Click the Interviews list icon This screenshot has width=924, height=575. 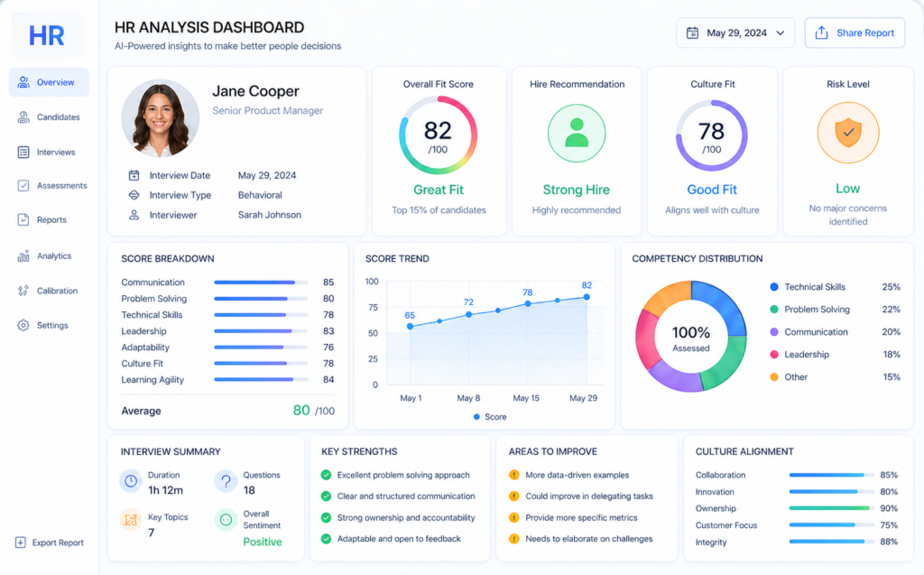23,153
